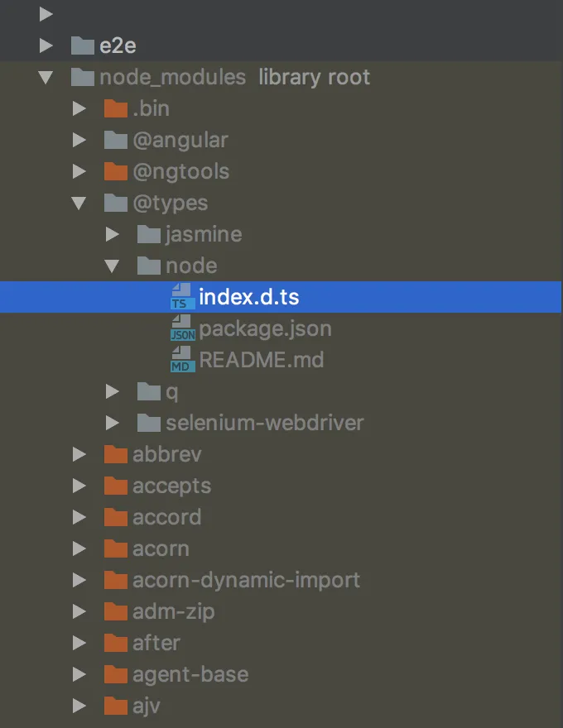
Task: Expand the adm-zip folder arrow
Action: click(79, 612)
